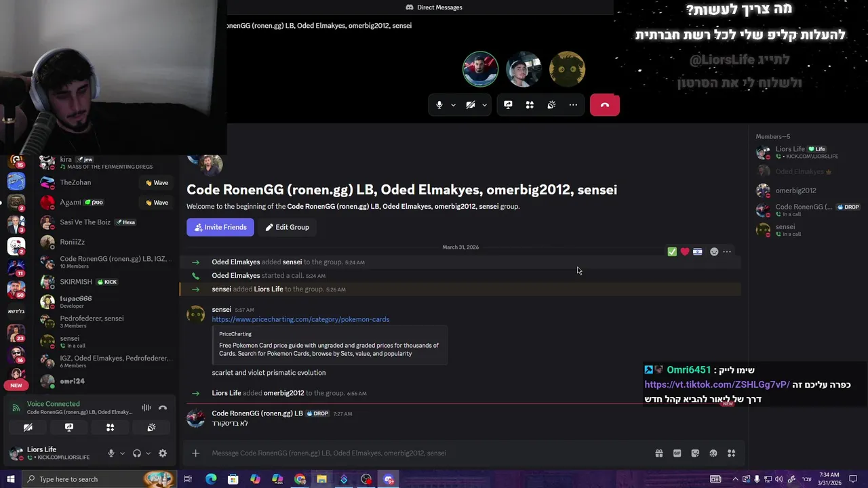Share your screen from call controls
Screen dimensions: 868x488
click(x=508, y=105)
